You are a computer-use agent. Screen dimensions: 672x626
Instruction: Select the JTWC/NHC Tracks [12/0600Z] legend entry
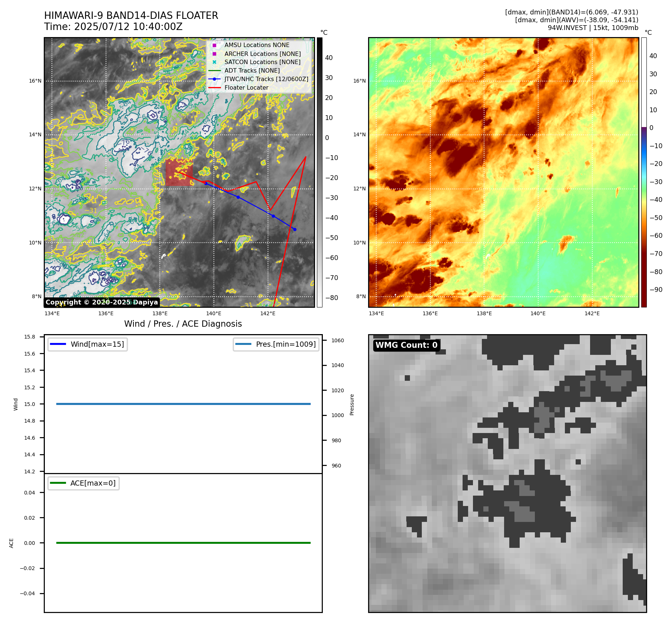(x=267, y=79)
